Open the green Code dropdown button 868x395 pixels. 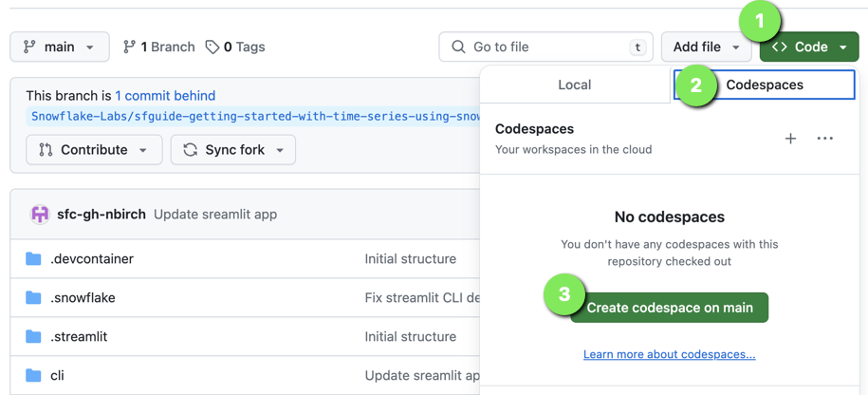pos(809,47)
